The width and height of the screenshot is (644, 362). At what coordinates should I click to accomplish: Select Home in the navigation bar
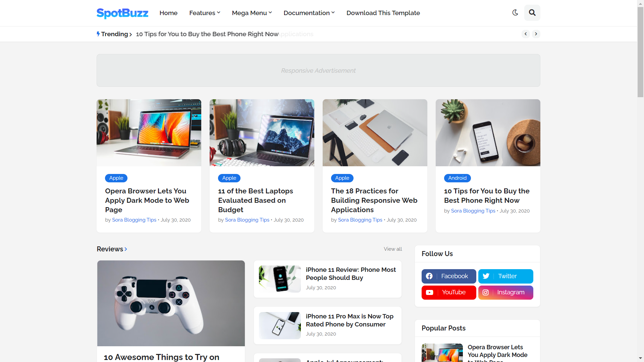tap(168, 13)
